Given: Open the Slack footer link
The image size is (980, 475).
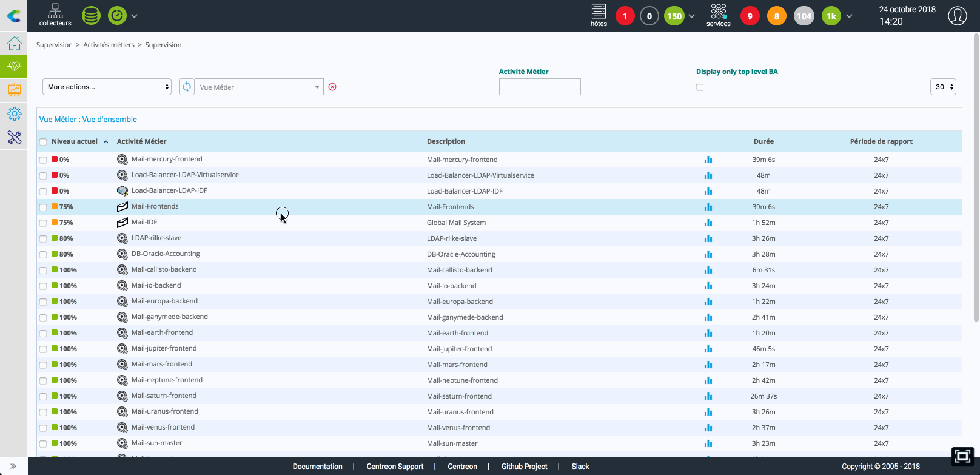Looking at the screenshot, I should tap(580, 467).
